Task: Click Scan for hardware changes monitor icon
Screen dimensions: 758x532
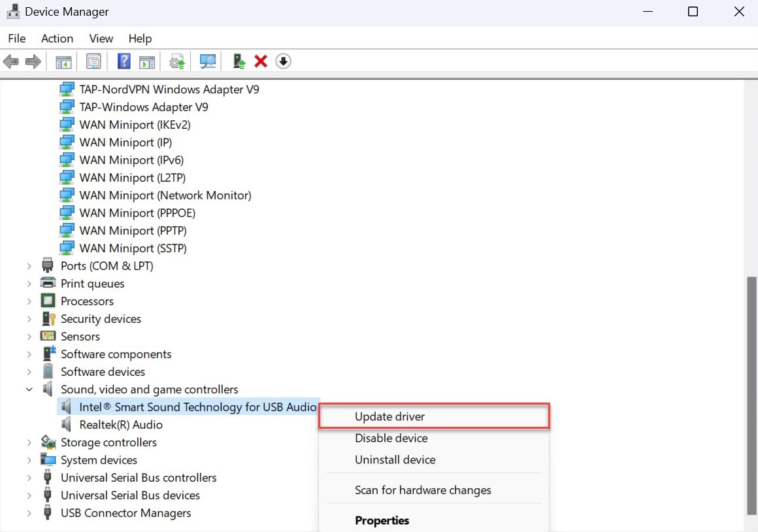Action: point(208,61)
